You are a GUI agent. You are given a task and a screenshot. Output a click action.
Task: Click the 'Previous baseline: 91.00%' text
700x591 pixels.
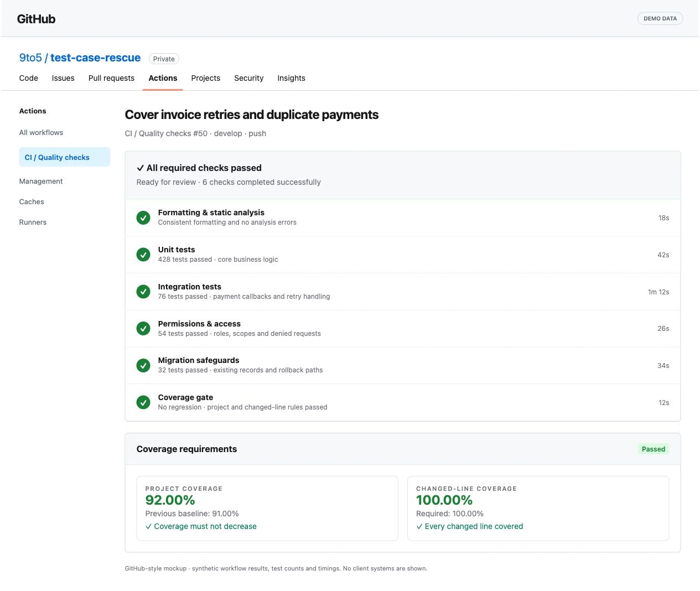[x=192, y=514]
